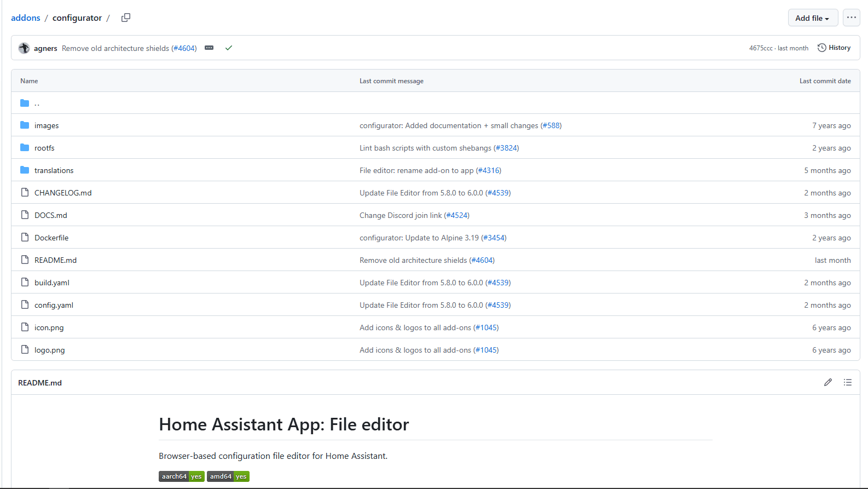The height and width of the screenshot is (489, 868).
Task: Edit README with the pencil icon
Action: coord(828,382)
